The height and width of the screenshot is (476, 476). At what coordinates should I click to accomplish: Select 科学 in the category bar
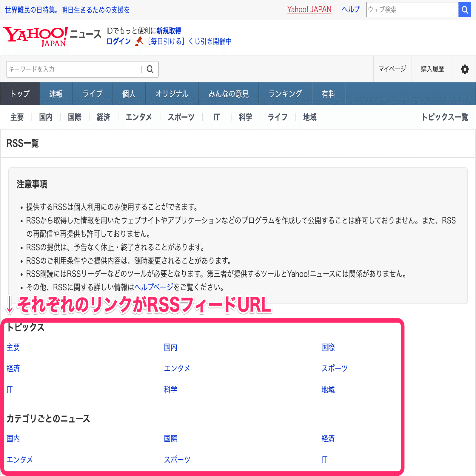click(x=246, y=117)
